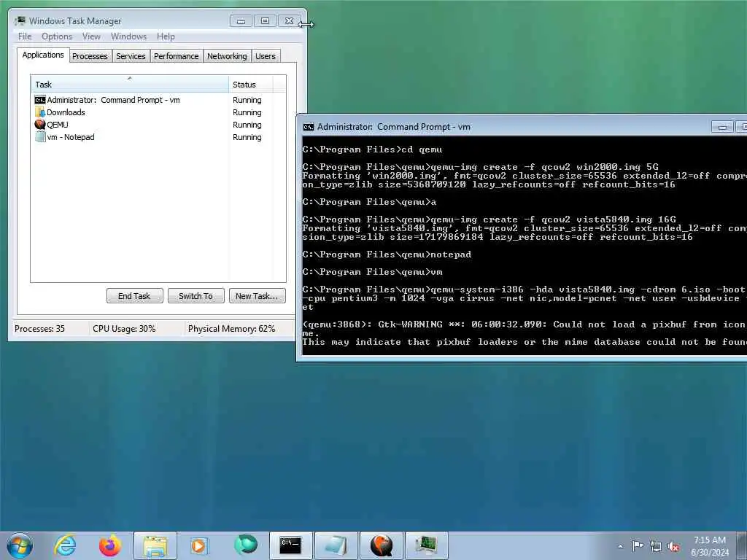
Task: Click the Switch To button
Action: tap(196, 296)
